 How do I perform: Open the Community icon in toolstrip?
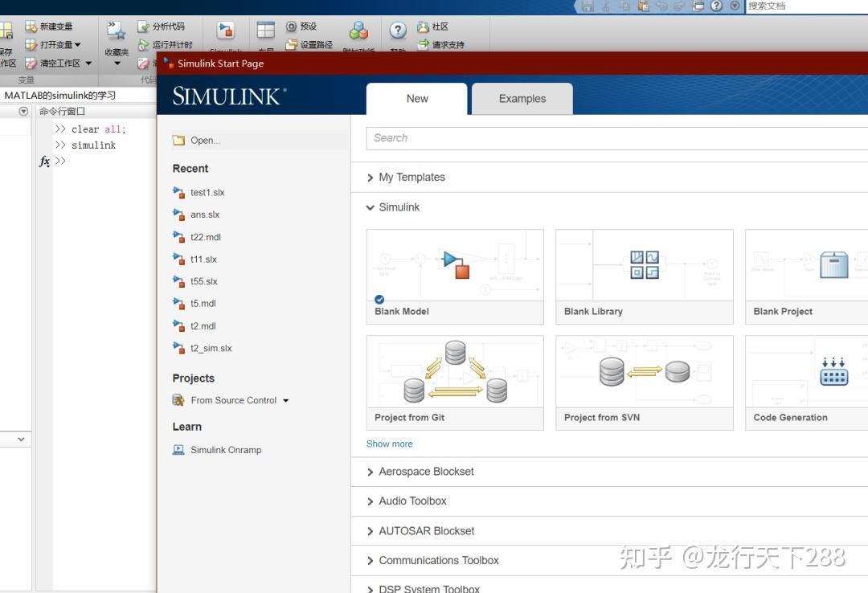pyautogui.click(x=423, y=26)
